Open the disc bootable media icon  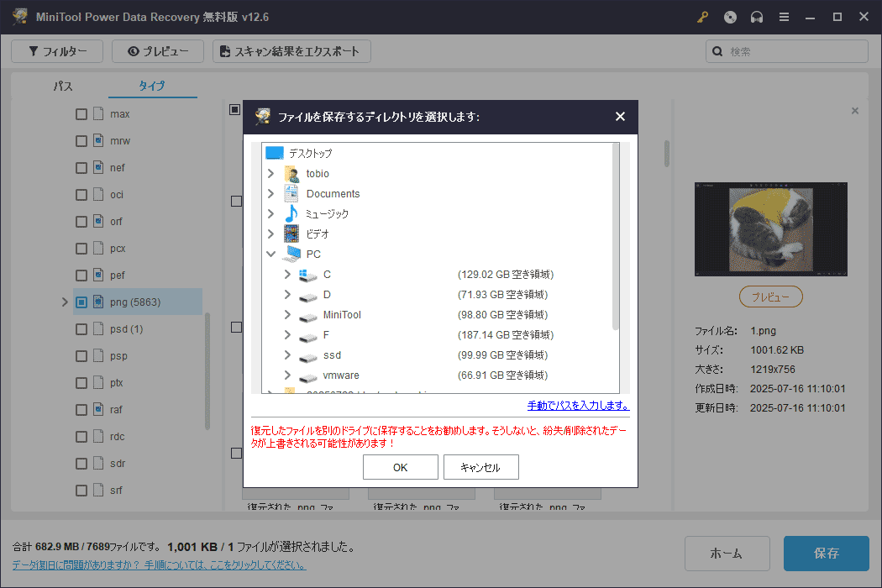pos(730,18)
